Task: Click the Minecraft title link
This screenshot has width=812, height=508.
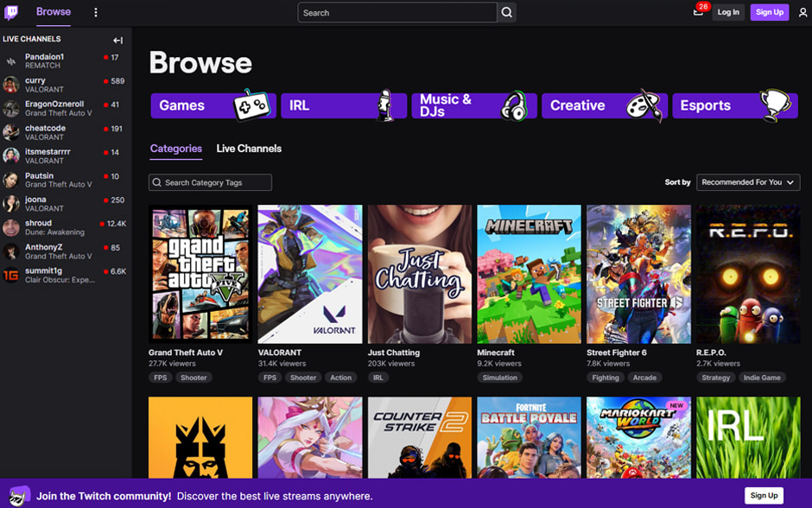Action: coord(496,352)
